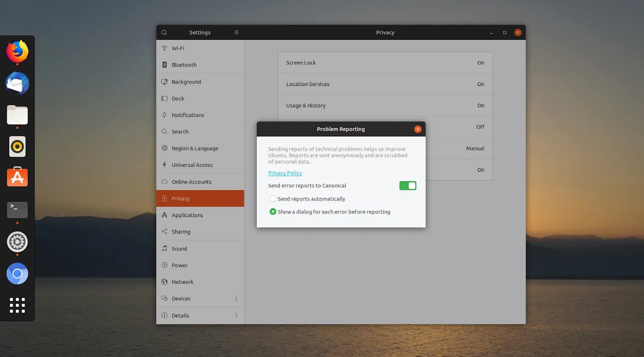Select Show a dialog for each error option
Image resolution: width=644 pixels, height=357 pixels.
[273, 211]
